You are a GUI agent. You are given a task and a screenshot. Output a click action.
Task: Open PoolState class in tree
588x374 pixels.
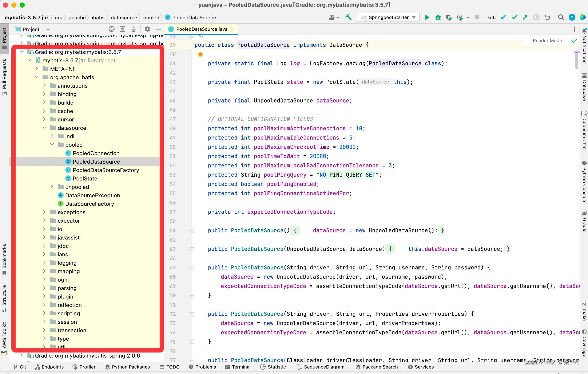(85, 178)
